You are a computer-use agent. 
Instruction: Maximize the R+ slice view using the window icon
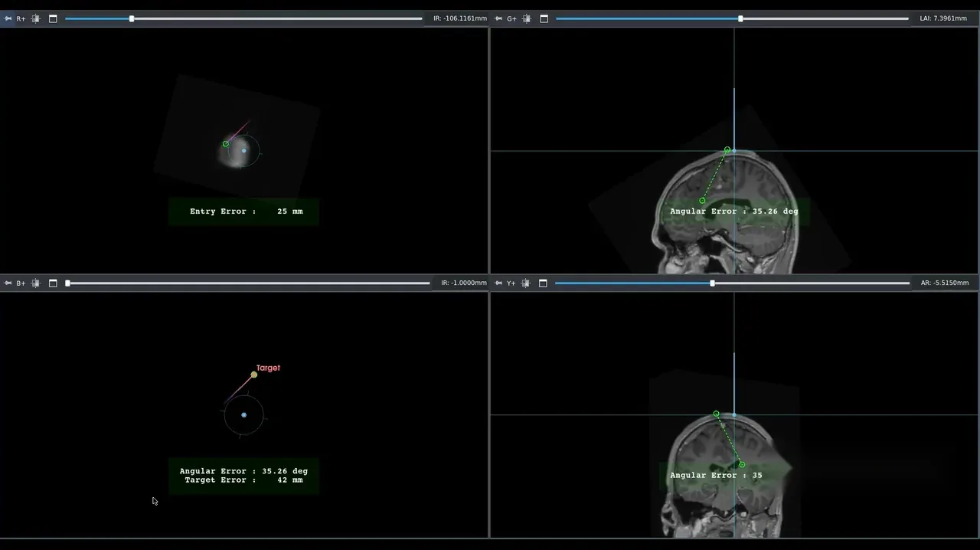[x=53, y=18]
